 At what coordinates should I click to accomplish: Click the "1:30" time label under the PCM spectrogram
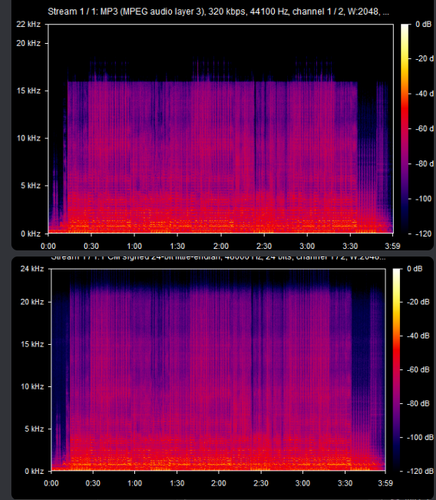[177, 483]
